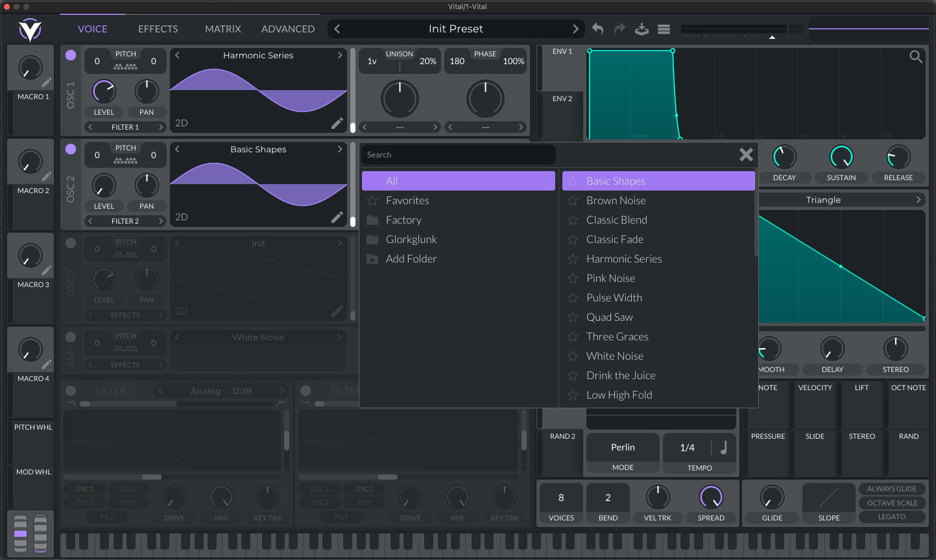
Task: Edit OSC 1 wavetable with pencil icon
Action: [x=337, y=123]
